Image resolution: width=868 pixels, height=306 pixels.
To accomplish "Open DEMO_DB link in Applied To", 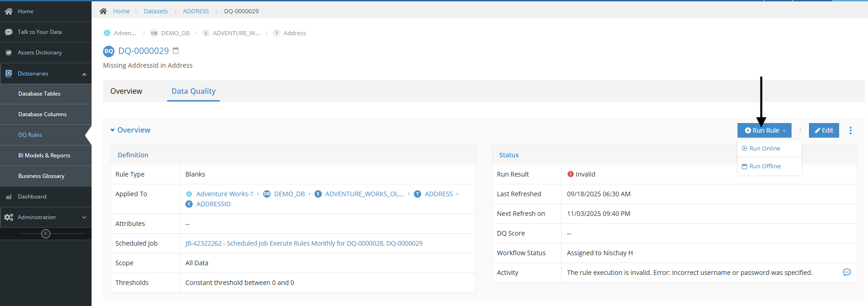I will tap(289, 194).
